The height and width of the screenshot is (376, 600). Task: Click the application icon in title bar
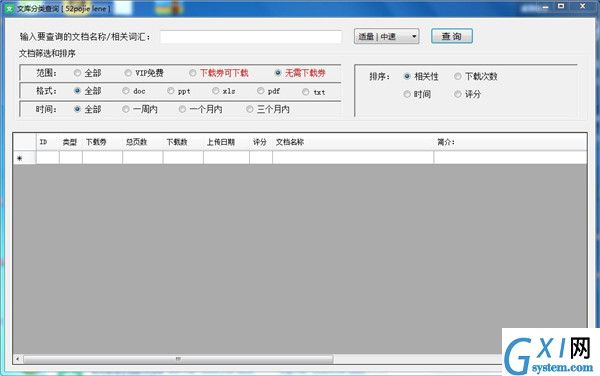point(9,8)
